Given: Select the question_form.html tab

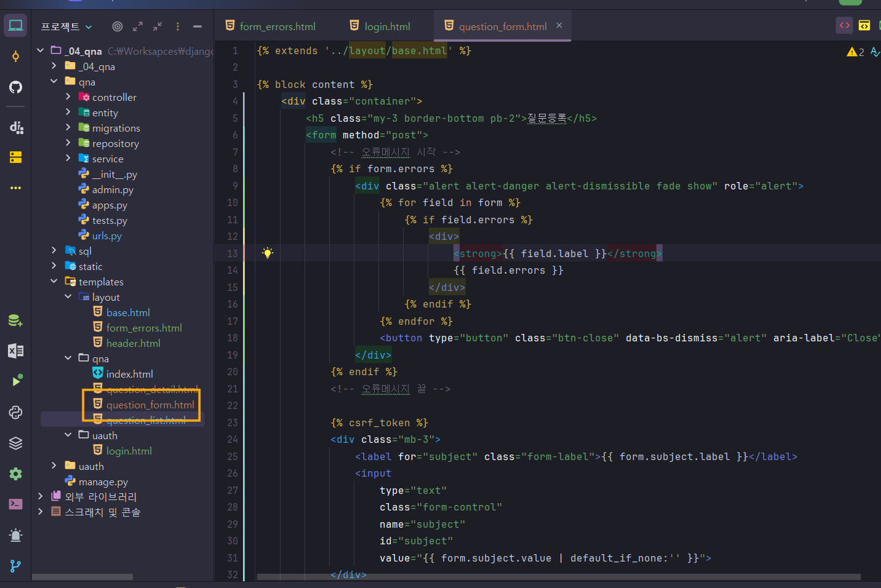Looking at the screenshot, I should 502,26.
